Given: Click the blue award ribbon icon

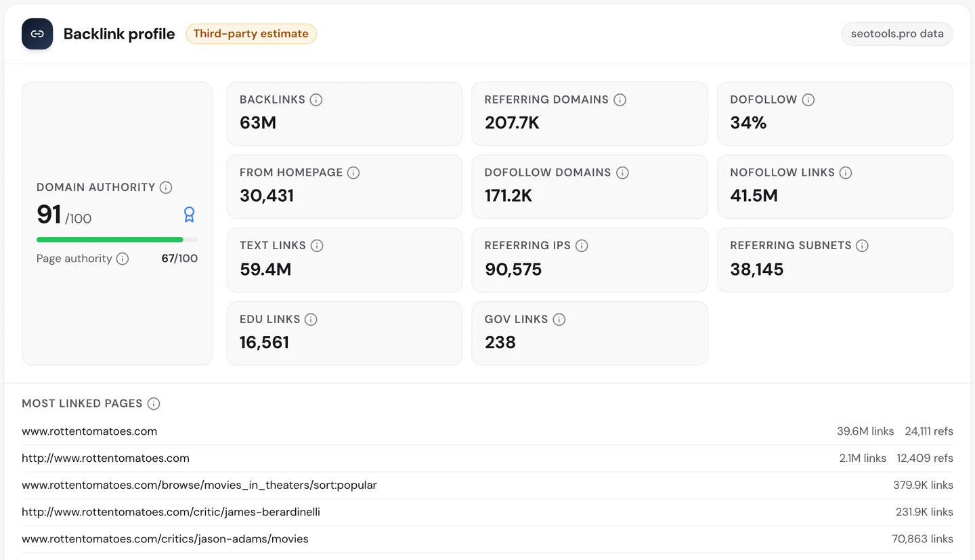Looking at the screenshot, I should point(190,215).
